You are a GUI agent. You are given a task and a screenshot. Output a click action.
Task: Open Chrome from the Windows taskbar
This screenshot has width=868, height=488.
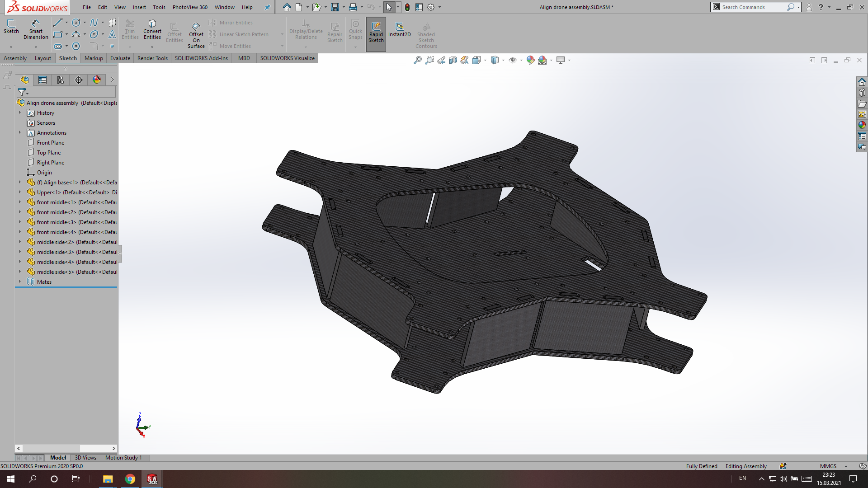point(130,479)
